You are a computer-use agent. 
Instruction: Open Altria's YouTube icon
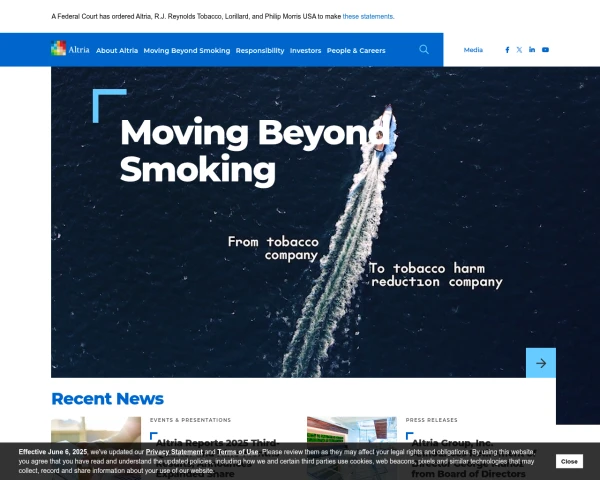pos(545,50)
